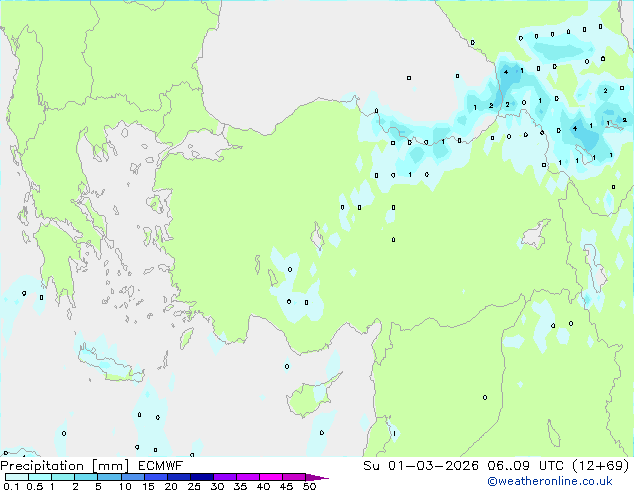Viewport: 634px width, 490px height.
Task: Click the (12+69) forecast offset text
Action: pyautogui.click(x=601, y=466)
